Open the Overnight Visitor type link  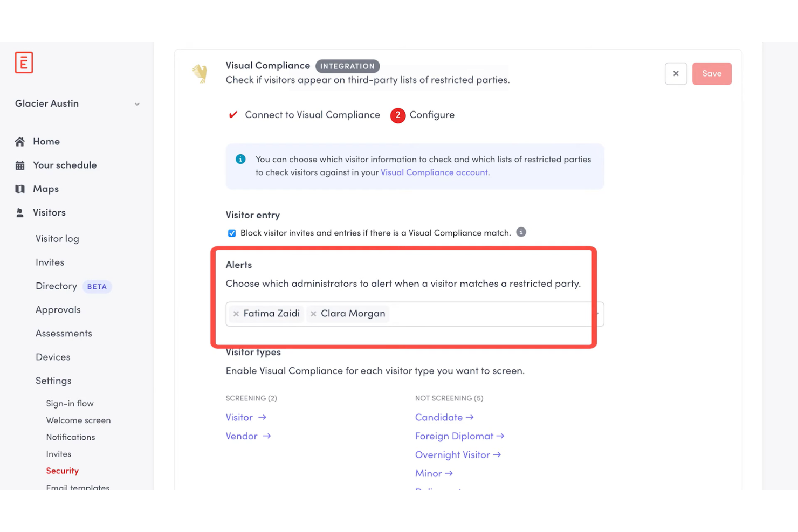[458, 455]
